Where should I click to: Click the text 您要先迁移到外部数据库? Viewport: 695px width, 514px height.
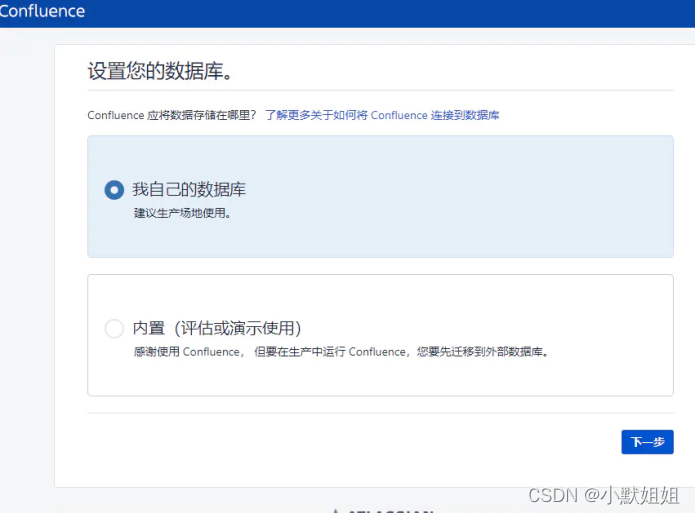point(480,352)
